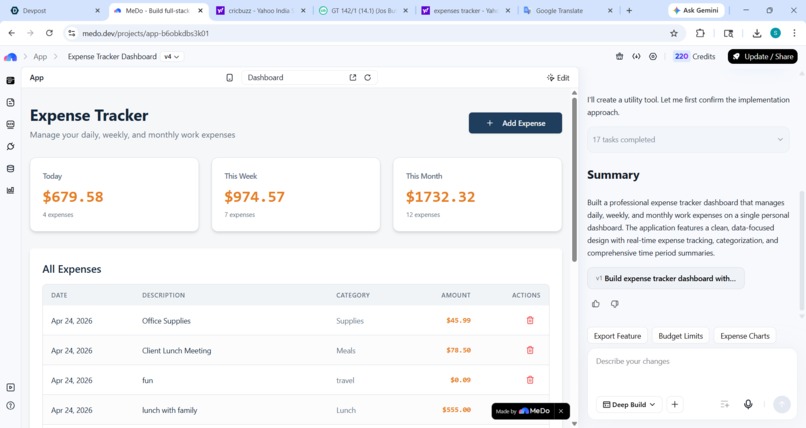The width and height of the screenshot is (806, 428).
Task: Select the Expense Charts suggestion
Action: 745,336
